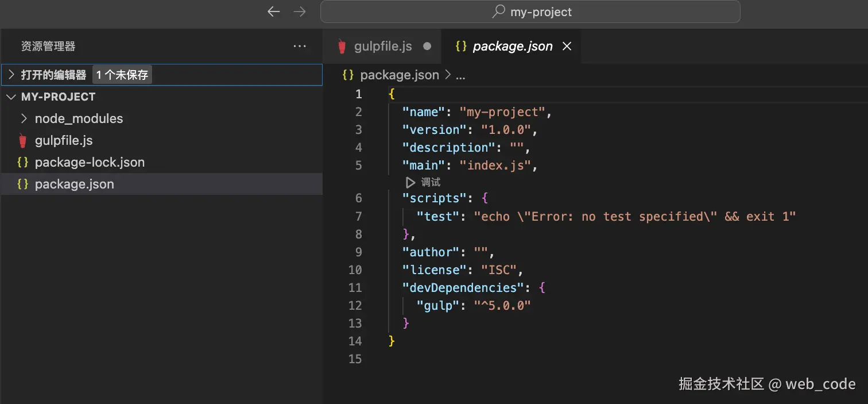This screenshot has height=404, width=868.
Task: Click the "my-project" value on line 2
Action: click(502, 112)
